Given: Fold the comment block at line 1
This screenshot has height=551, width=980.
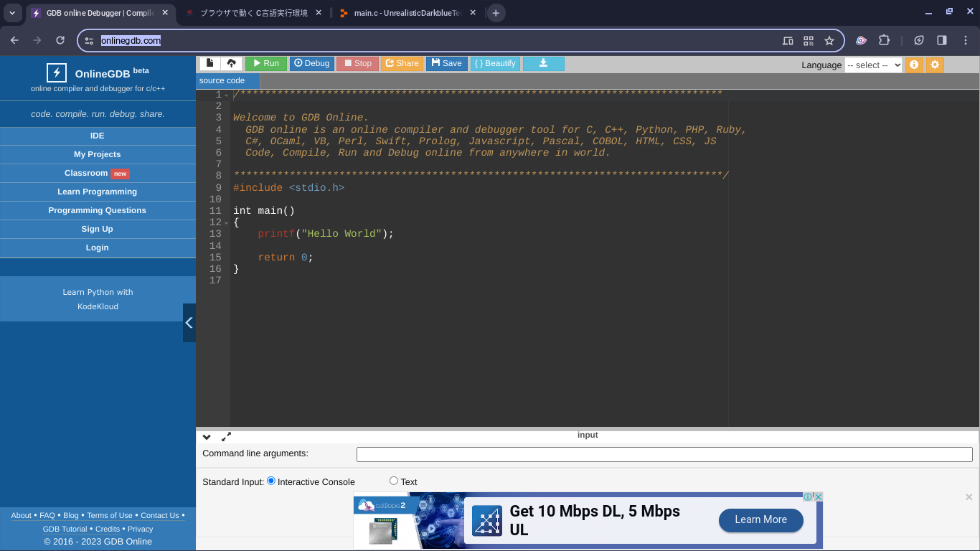Looking at the screenshot, I should [x=227, y=95].
